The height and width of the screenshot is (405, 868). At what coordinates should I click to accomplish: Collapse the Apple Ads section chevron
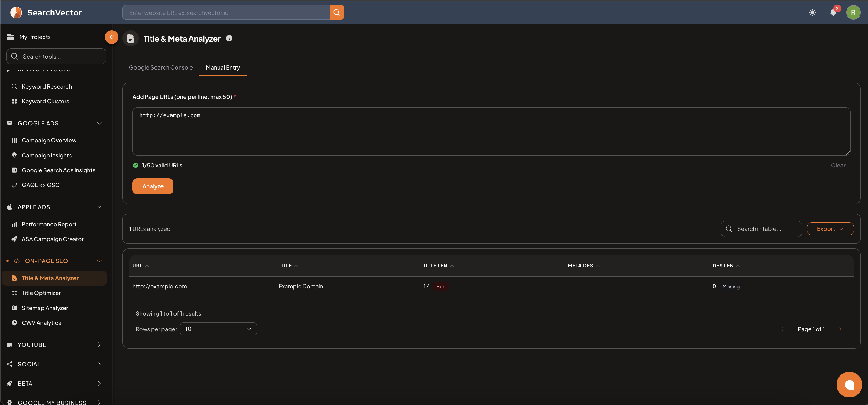point(99,207)
